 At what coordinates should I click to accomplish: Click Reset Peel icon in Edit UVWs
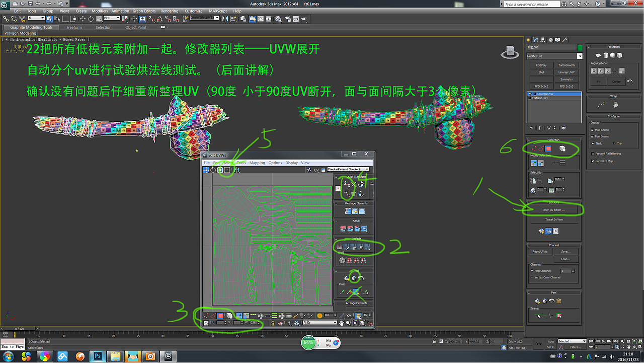point(360,278)
